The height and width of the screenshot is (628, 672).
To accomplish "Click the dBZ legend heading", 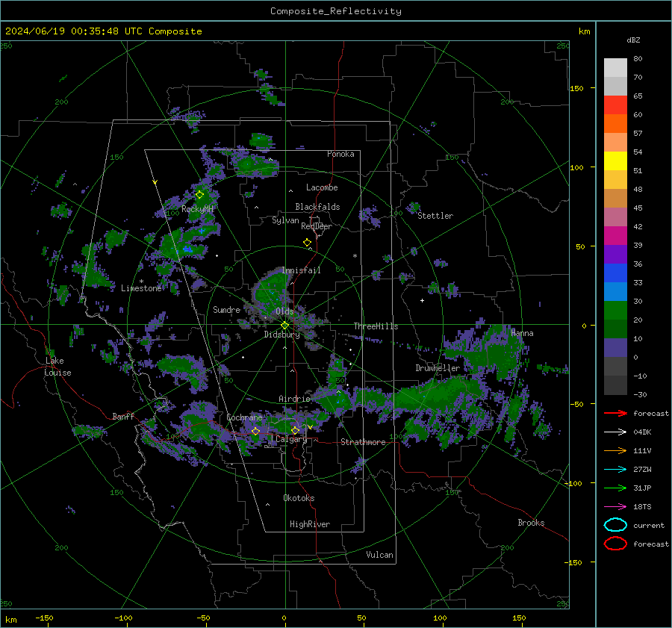I will click(x=633, y=40).
